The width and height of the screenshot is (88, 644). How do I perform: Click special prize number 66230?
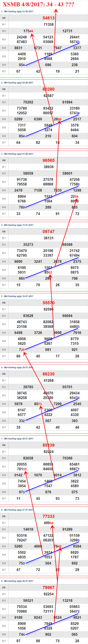(49, 374)
